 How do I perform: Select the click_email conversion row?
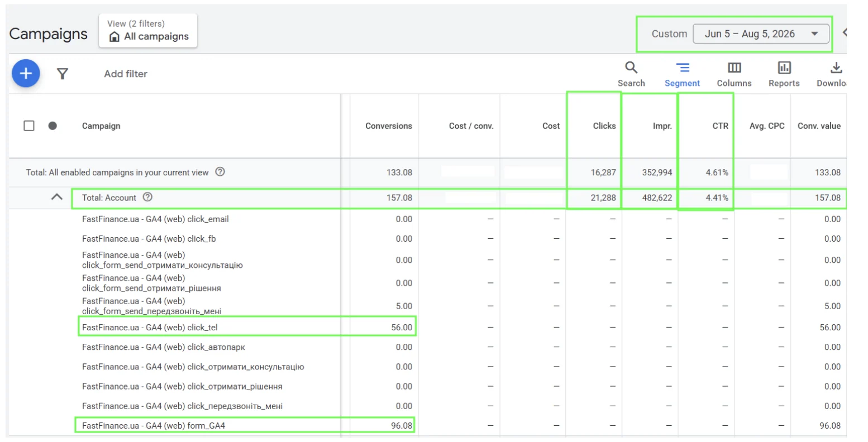click(427, 219)
